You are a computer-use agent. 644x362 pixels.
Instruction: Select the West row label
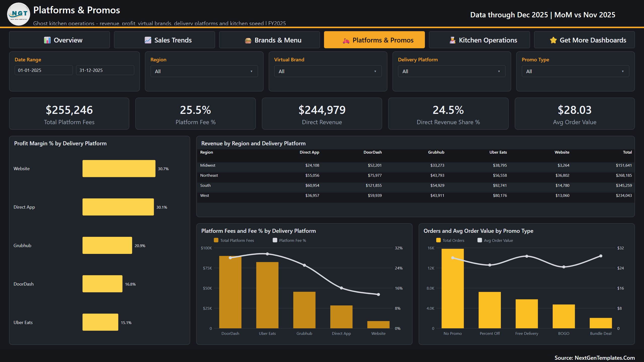(205, 196)
